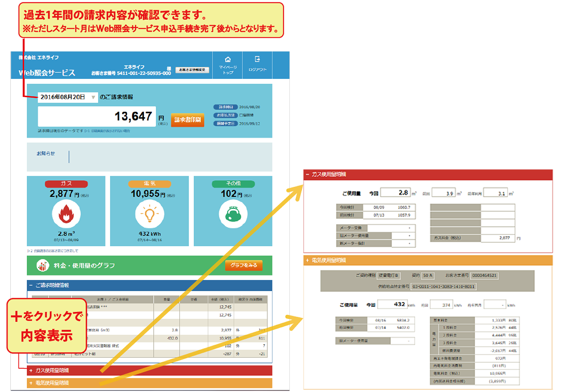Click the 金額（税込） column header
The width and height of the screenshot is (574, 392).
[221, 299]
